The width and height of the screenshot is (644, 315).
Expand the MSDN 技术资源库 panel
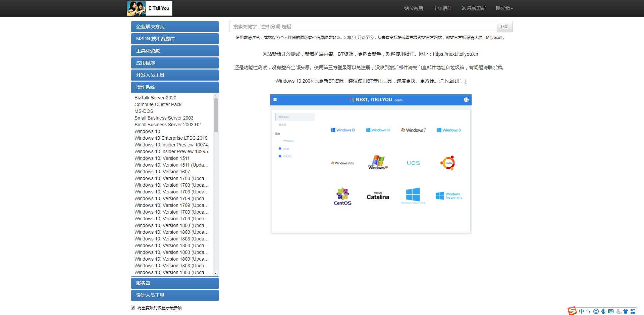(175, 39)
